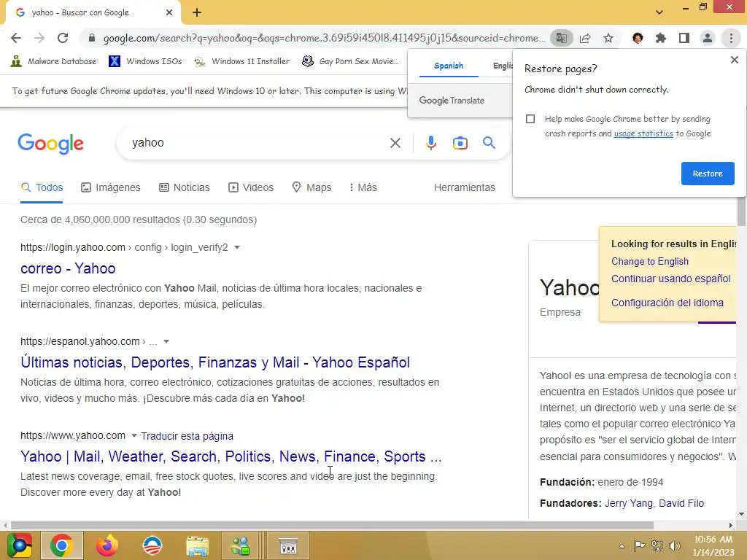Go forward with the browser forward arrow
The height and width of the screenshot is (560, 747).
click(x=39, y=38)
